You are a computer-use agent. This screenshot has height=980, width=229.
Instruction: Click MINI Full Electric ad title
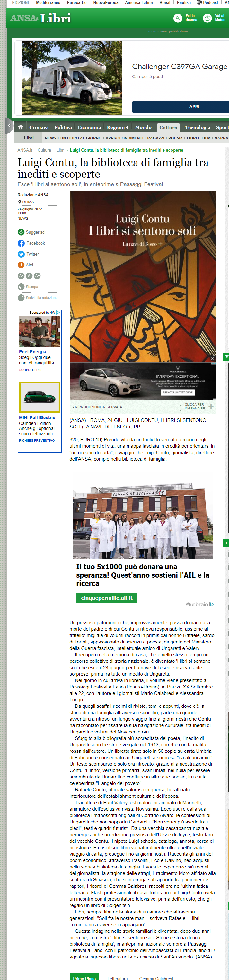click(37, 418)
